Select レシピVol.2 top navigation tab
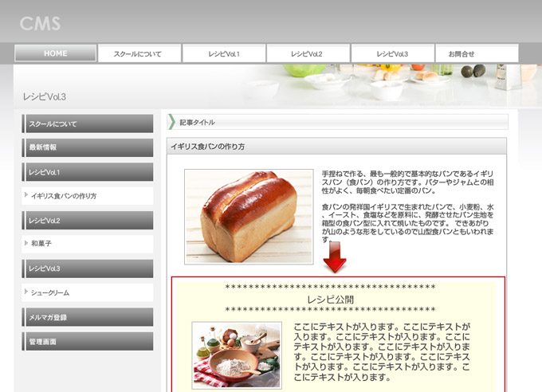This screenshot has height=392, width=542. (x=307, y=53)
